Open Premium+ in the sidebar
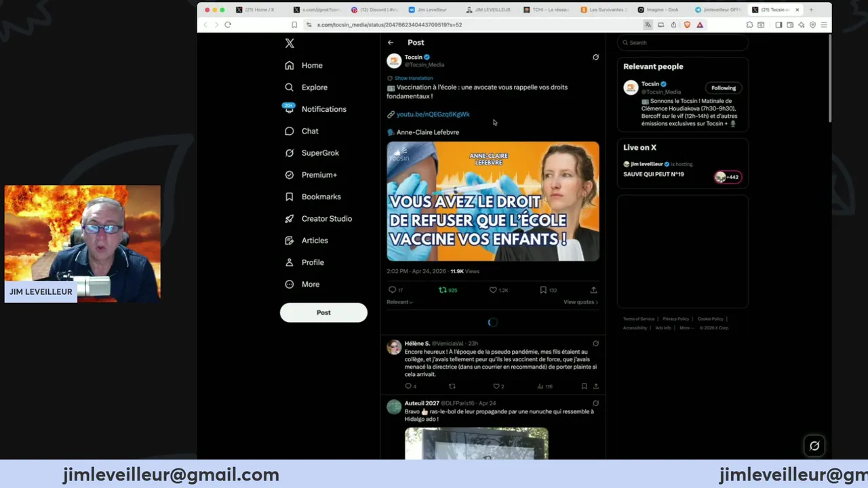Screen dimensions: 868x488 311,175
